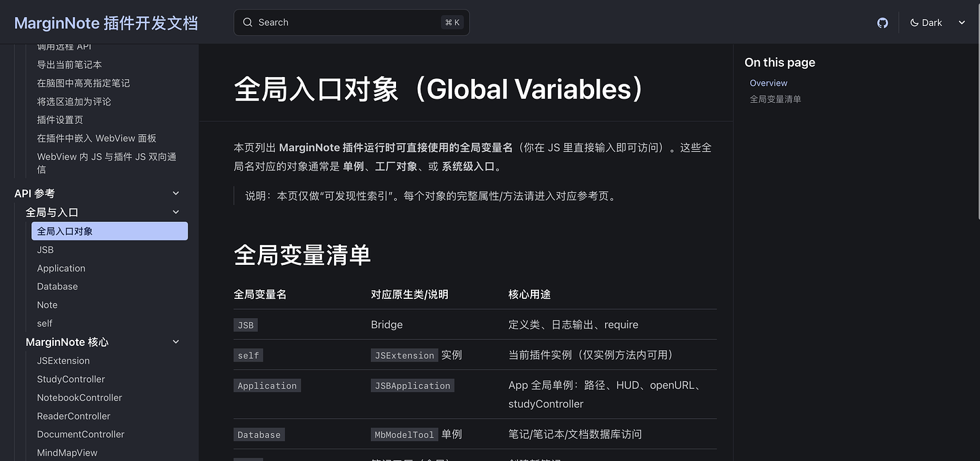
Task: Open the ReaderController sidebar page
Action: [x=110, y=416]
